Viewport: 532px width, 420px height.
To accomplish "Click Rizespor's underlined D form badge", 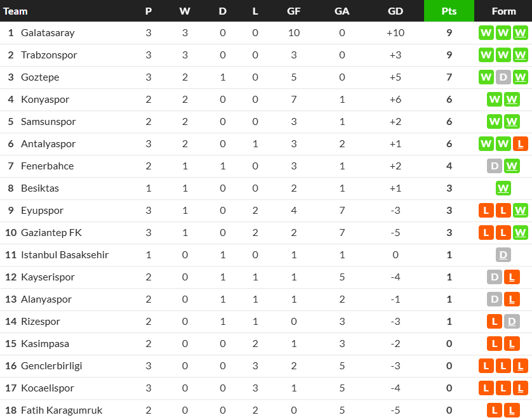I will [512, 322].
